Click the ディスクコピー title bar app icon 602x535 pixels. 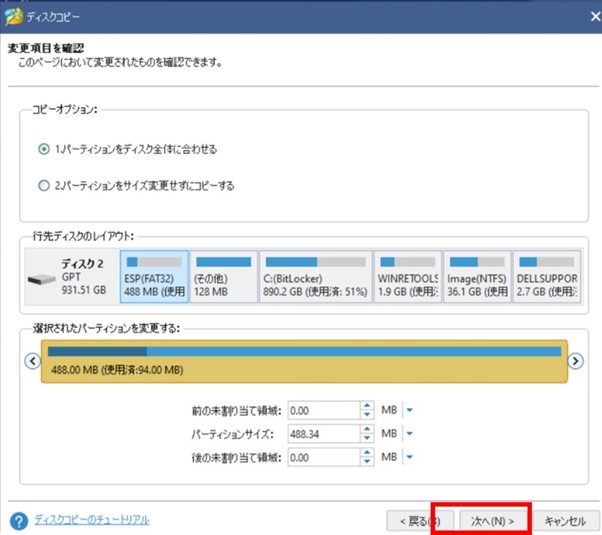point(13,17)
